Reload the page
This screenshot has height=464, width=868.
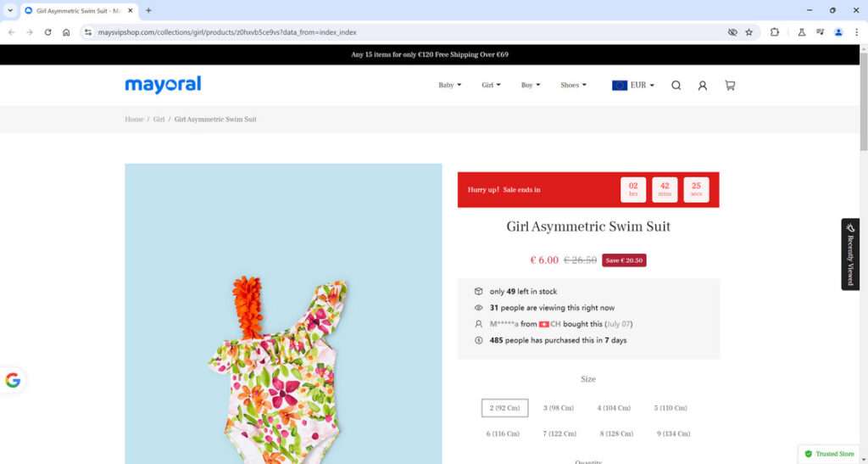[48, 32]
